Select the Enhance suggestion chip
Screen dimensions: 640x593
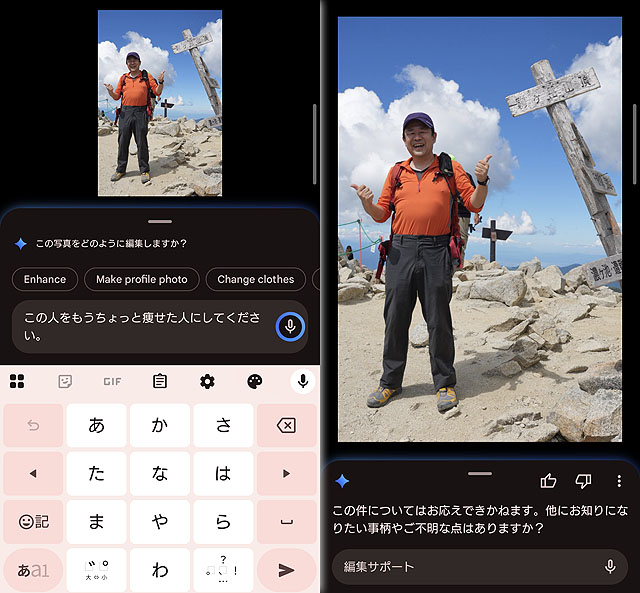[x=45, y=279]
